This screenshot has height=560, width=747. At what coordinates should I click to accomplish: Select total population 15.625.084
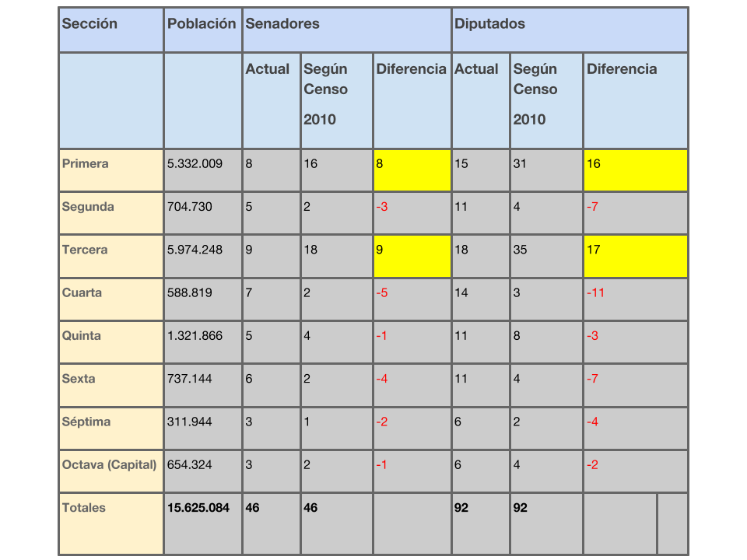pos(198,508)
